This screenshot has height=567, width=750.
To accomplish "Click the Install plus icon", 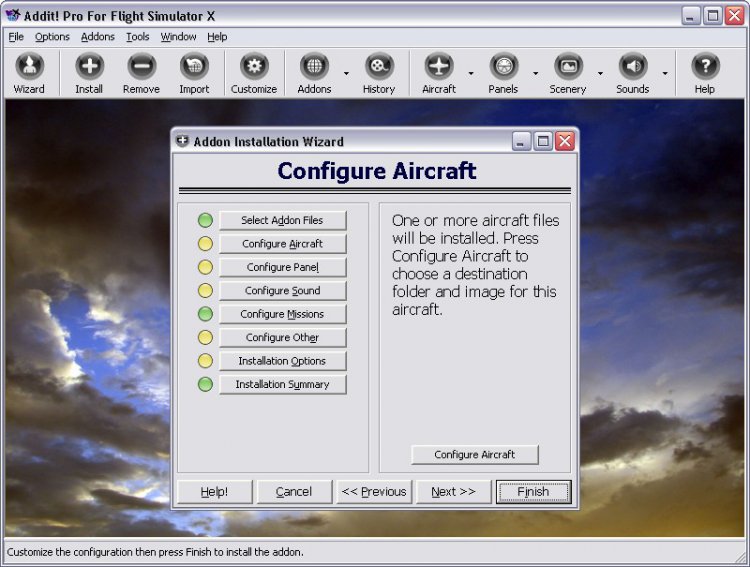I will 89,66.
